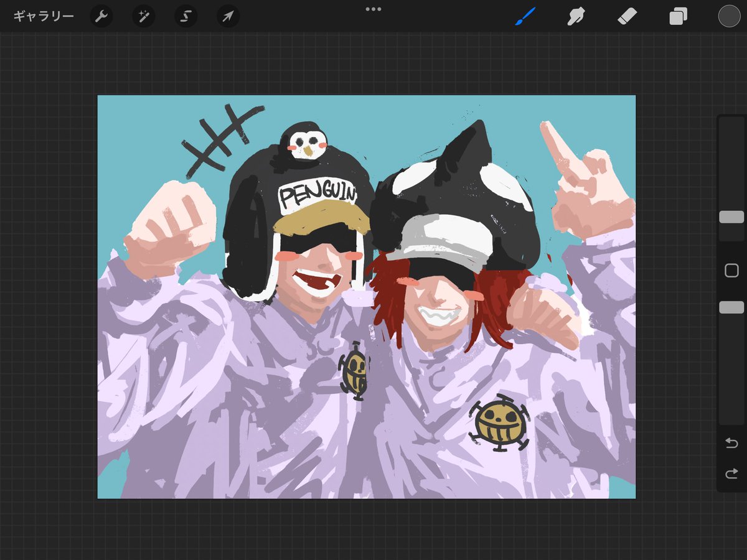This screenshot has width=747, height=560.
Task: Select the Smudge tool
Action: click(x=576, y=16)
